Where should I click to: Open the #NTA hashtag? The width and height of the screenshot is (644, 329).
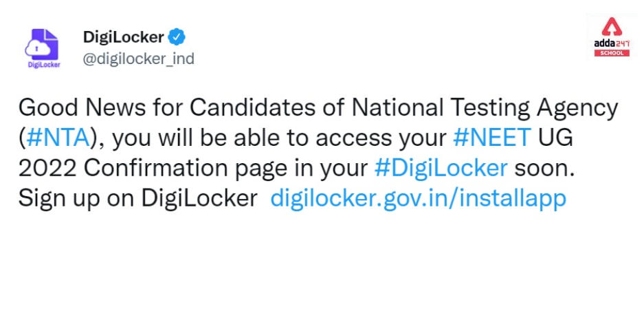click(x=58, y=138)
